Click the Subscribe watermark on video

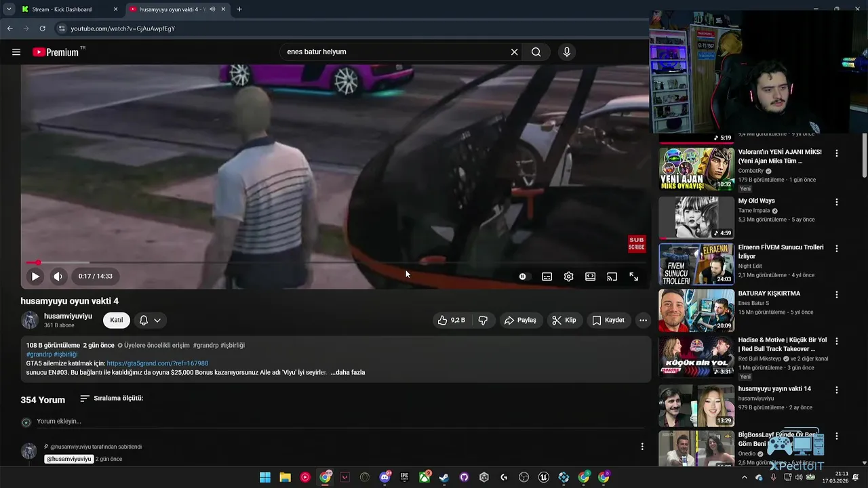(637, 243)
